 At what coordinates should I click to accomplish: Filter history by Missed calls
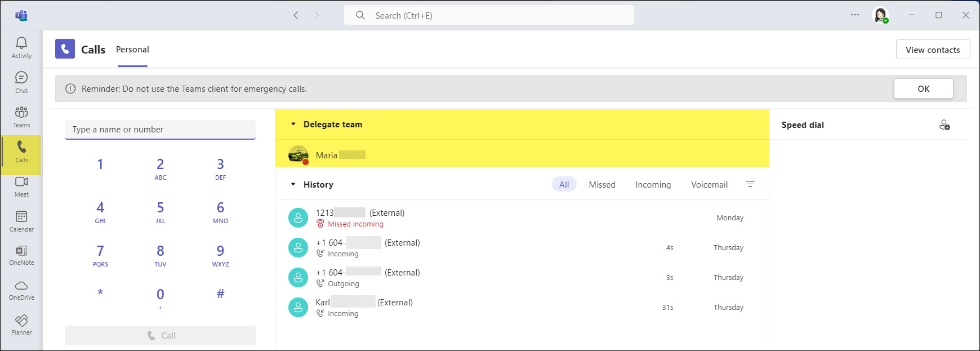[x=602, y=185]
